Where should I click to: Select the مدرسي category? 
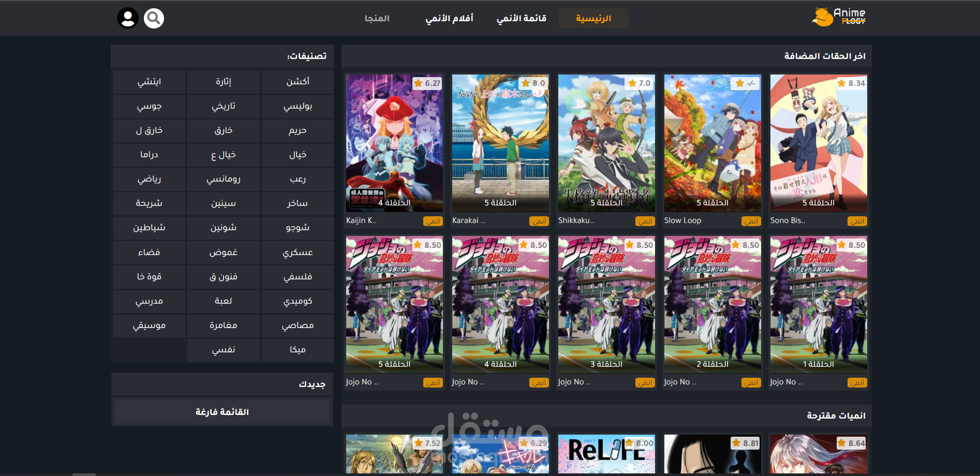[x=149, y=301]
